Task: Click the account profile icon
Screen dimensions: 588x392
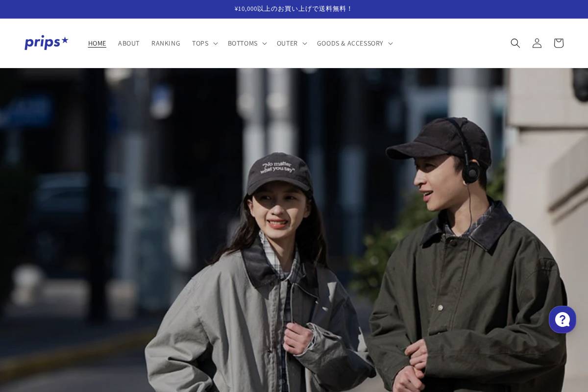Action: tap(537, 43)
